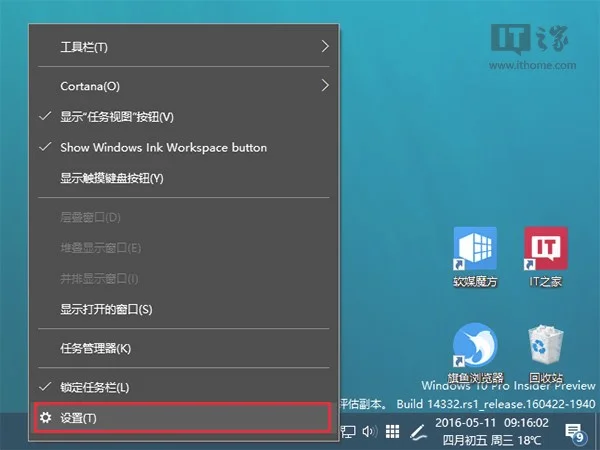
Task: Uncheck 显示"任务视图"按钮(V) option
Action: click(184, 117)
